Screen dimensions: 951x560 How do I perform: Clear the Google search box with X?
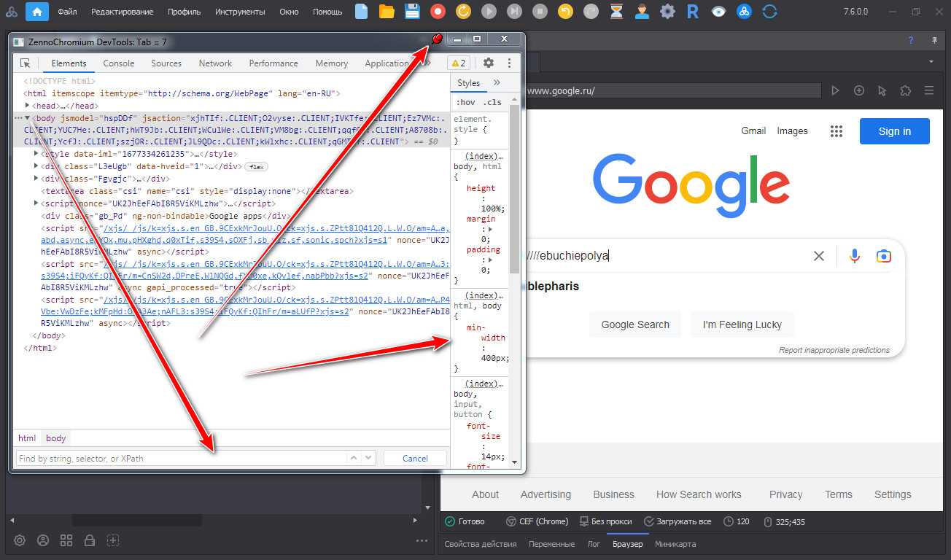[819, 256]
